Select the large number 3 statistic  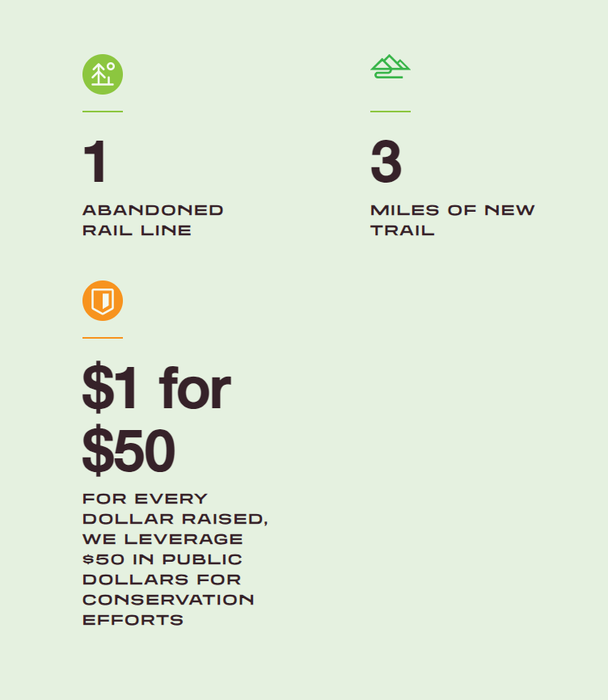[x=386, y=161]
